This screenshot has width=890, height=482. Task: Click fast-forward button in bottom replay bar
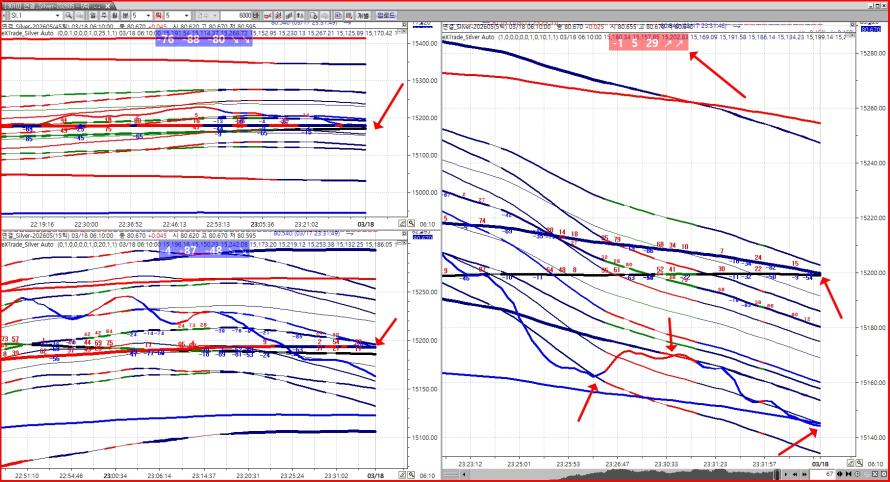(x=804, y=474)
